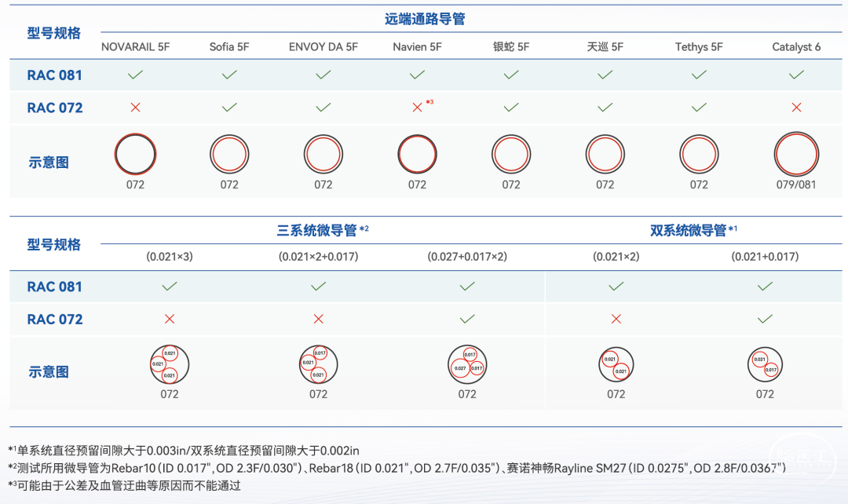Viewport: 848px width, 504px height.
Task: Click the RAC 081 label in 远端通路导管 table
Action: click(x=55, y=75)
